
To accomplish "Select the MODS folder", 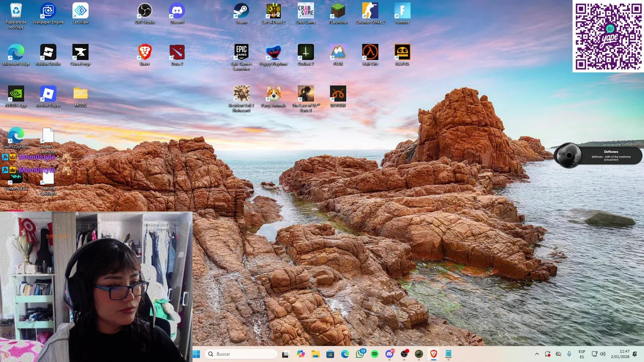I will coord(80,97).
